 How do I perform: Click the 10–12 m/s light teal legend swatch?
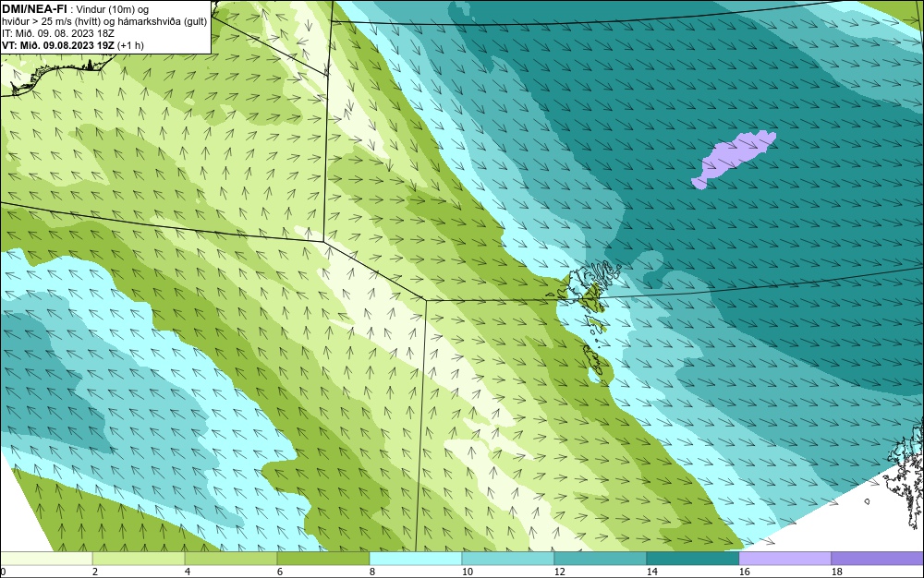tap(508, 558)
